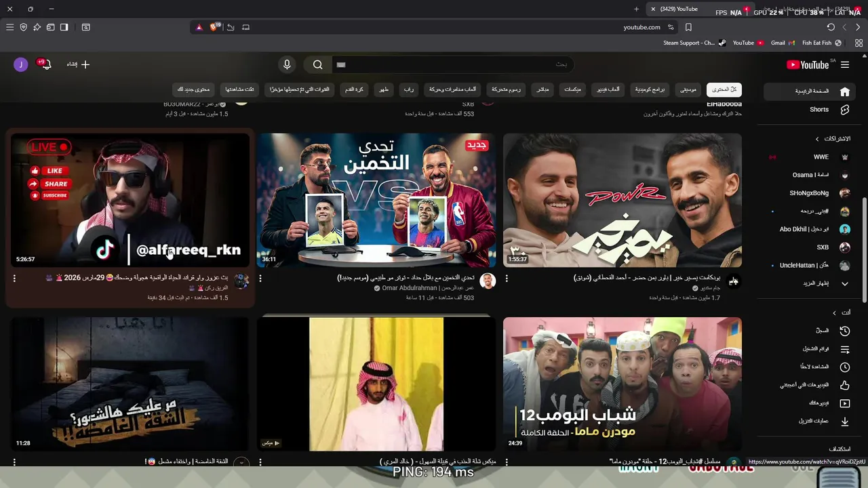Select the 'طهو' filter chip

coord(384,89)
